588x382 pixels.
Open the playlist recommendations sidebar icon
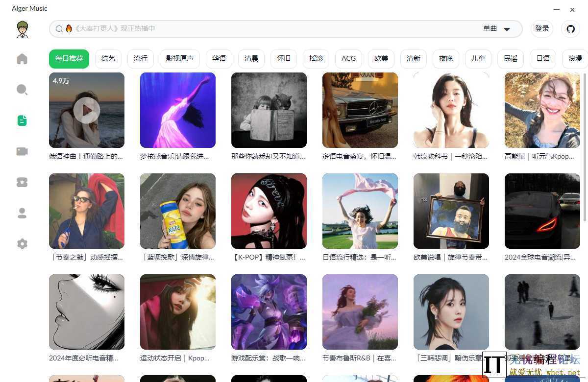click(22, 120)
